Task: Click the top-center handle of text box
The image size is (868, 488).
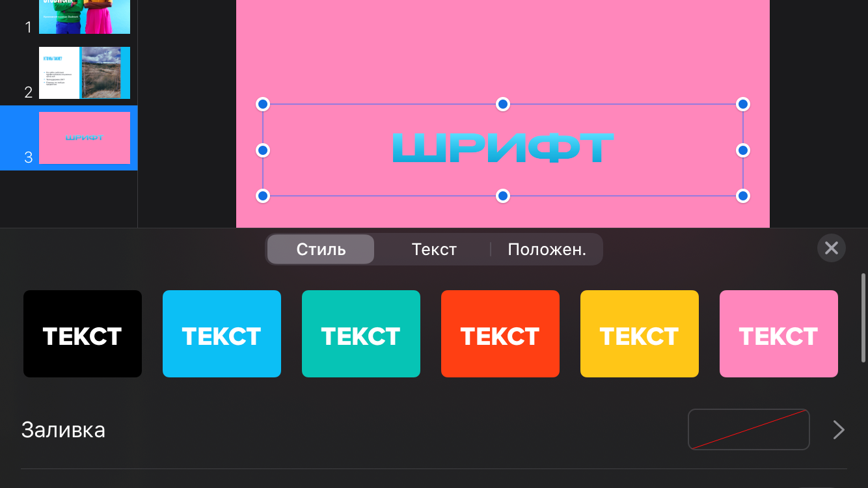Action: pyautogui.click(x=503, y=104)
